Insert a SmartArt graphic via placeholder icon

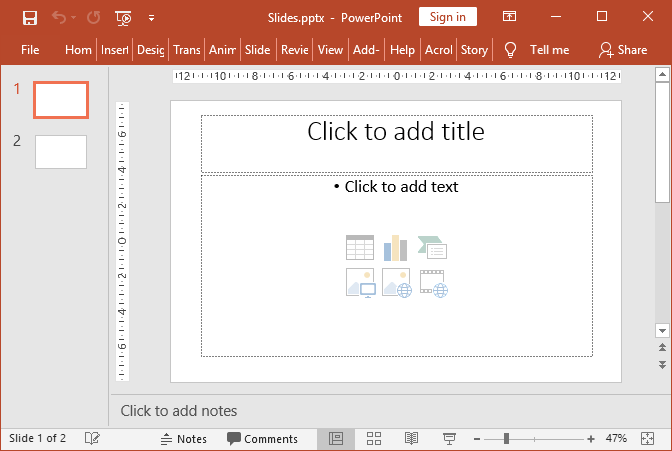click(x=432, y=247)
